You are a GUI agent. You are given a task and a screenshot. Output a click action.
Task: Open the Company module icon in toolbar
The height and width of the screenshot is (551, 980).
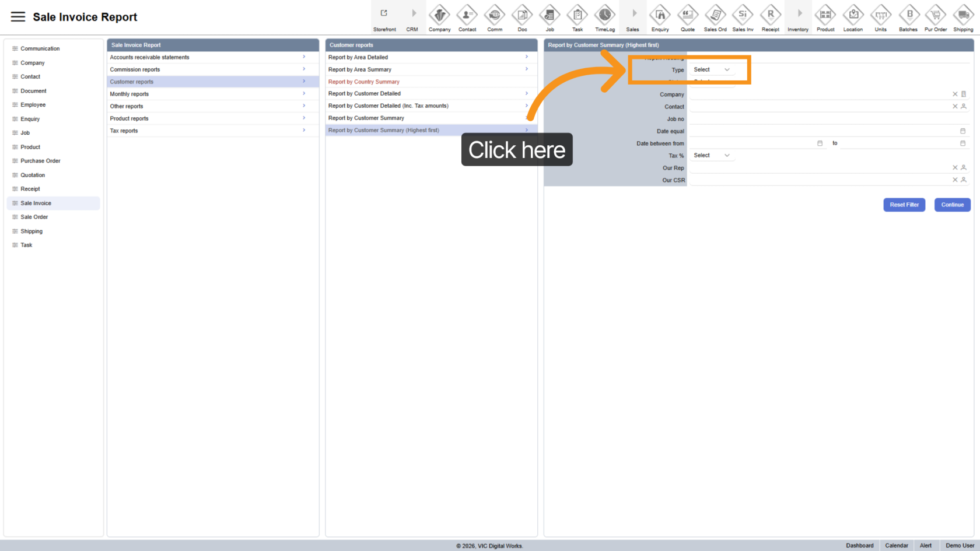[x=439, y=15]
